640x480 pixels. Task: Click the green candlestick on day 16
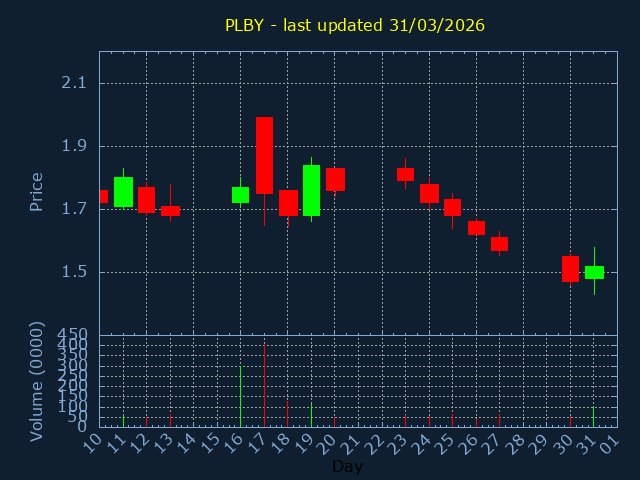click(240, 195)
